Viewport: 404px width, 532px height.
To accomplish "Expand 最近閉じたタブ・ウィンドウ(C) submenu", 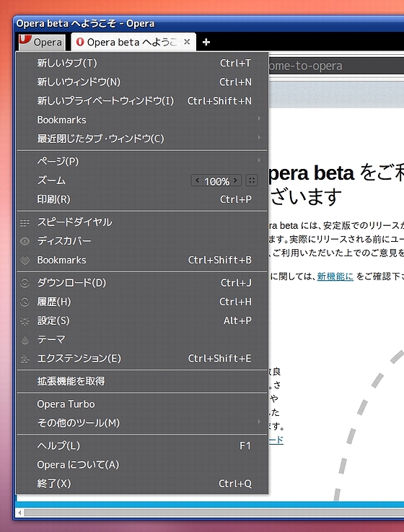I will [142, 139].
